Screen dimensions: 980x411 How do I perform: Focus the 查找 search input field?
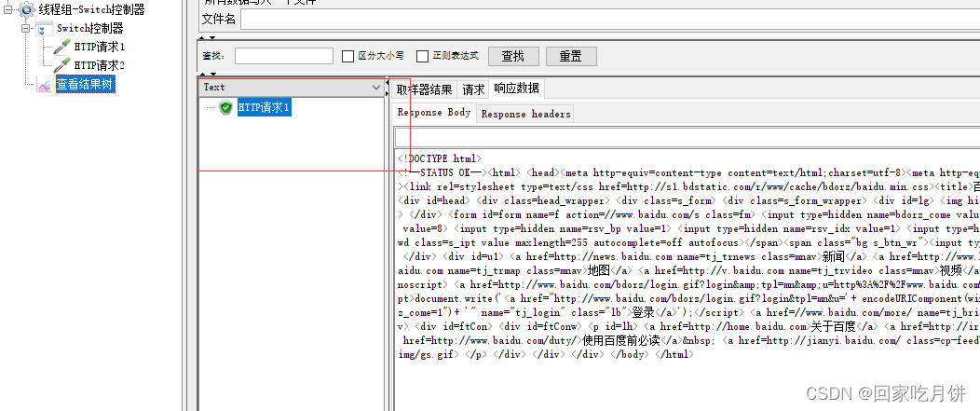[284, 56]
